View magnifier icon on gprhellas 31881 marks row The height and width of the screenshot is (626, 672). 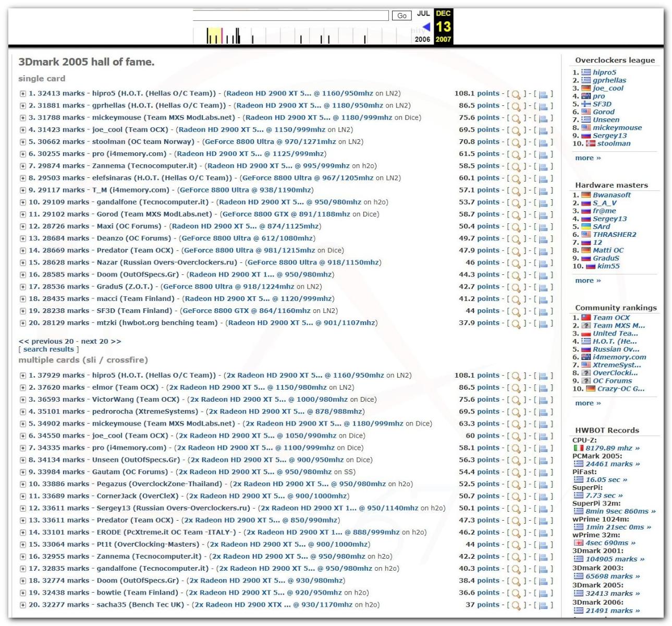pyautogui.click(x=516, y=106)
